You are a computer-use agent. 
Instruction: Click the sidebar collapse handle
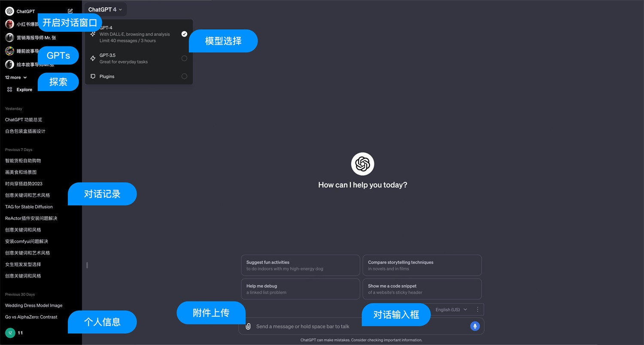(x=87, y=265)
